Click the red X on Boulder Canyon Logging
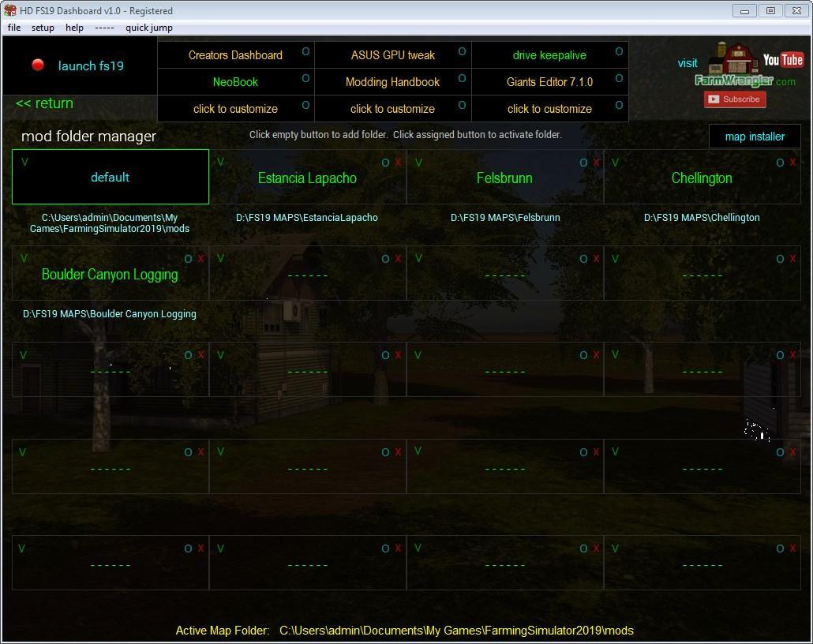This screenshot has height=644, width=813. point(200,259)
